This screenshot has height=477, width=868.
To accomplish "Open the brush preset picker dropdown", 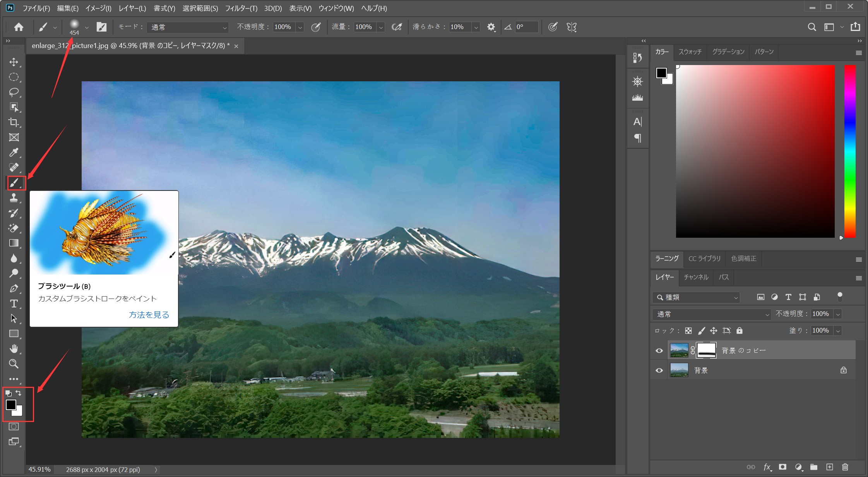I will (x=87, y=27).
